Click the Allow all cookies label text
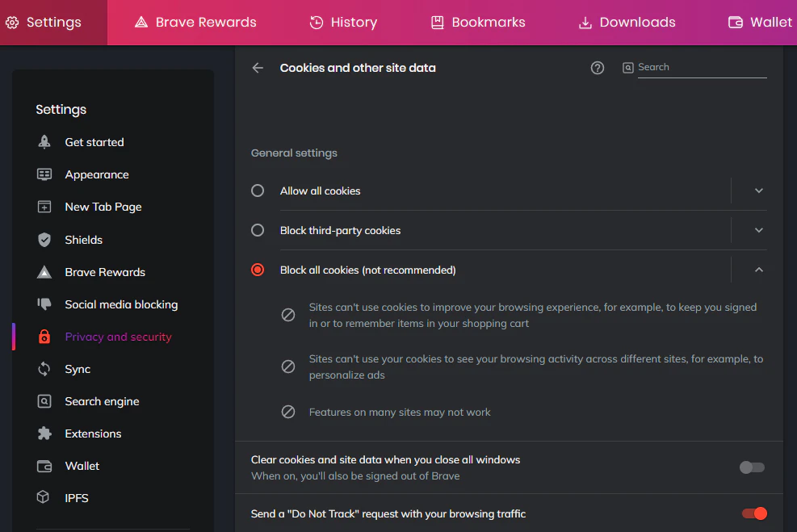Viewport: 797px width, 532px height. (321, 191)
